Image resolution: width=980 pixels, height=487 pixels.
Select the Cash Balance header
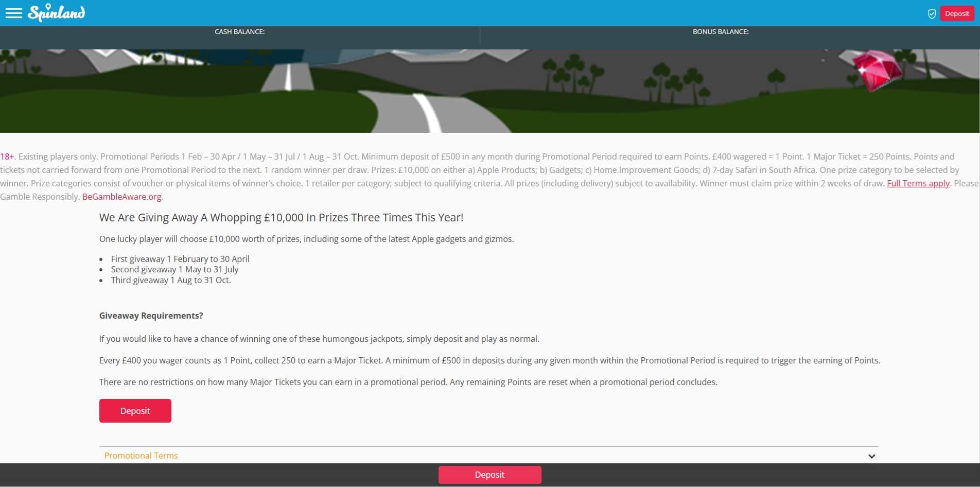239,32
